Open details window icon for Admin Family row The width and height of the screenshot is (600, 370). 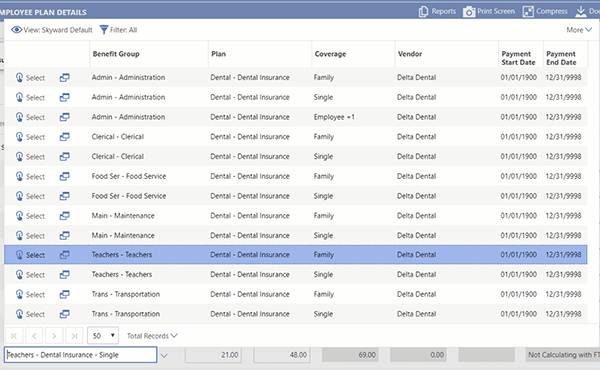[65, 78]
